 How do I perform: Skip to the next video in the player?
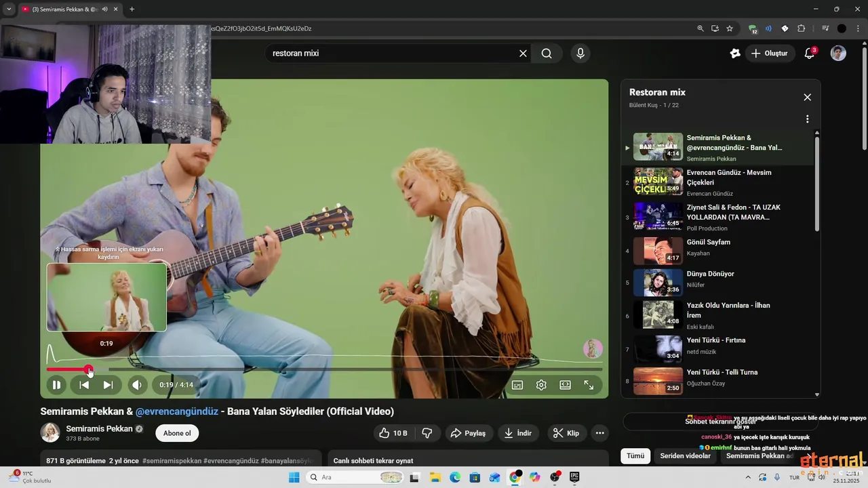coord(108,385)
